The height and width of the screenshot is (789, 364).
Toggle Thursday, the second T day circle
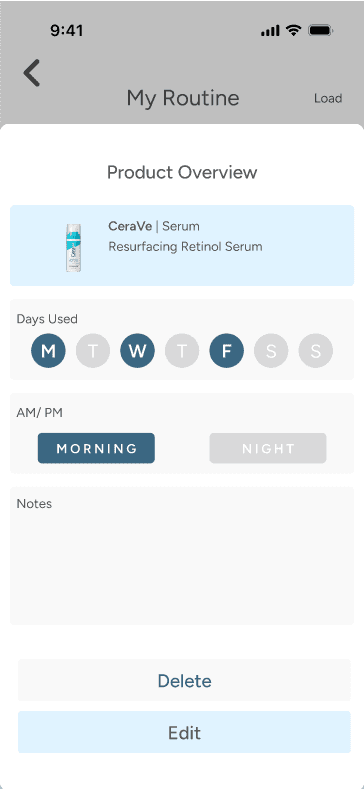click(x=182, y=350)
